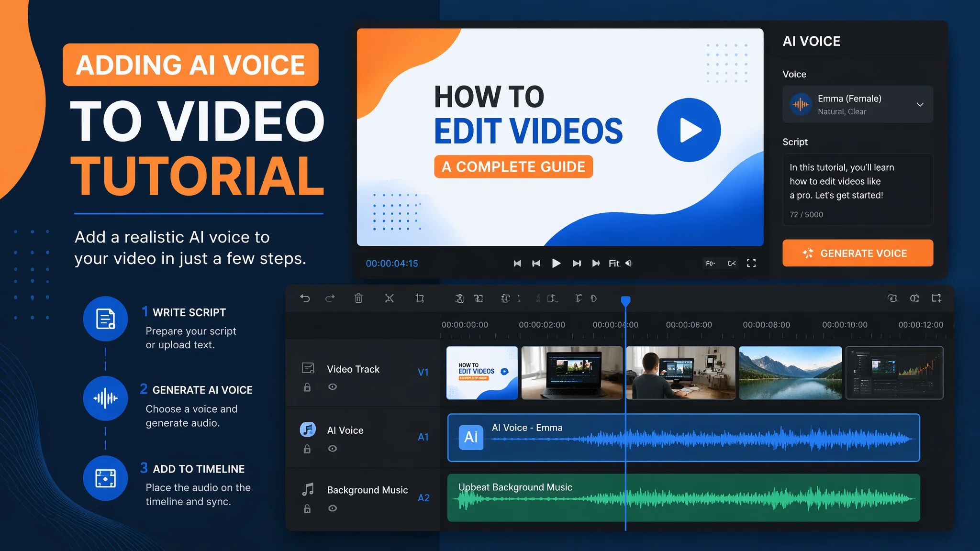The image size is (980, 551).
Task: Click the A1 track label
Action: coord(423,437)
